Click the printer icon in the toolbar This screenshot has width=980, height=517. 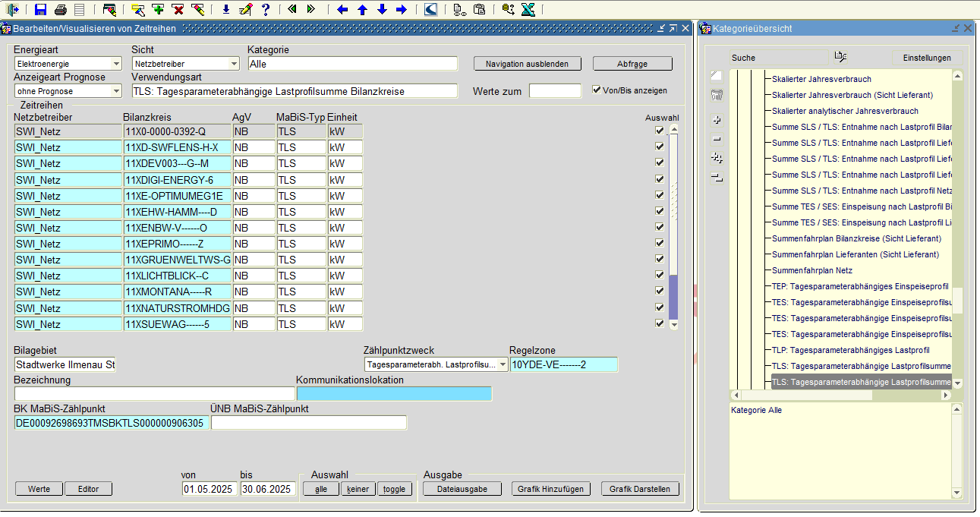tap(61, 10)
